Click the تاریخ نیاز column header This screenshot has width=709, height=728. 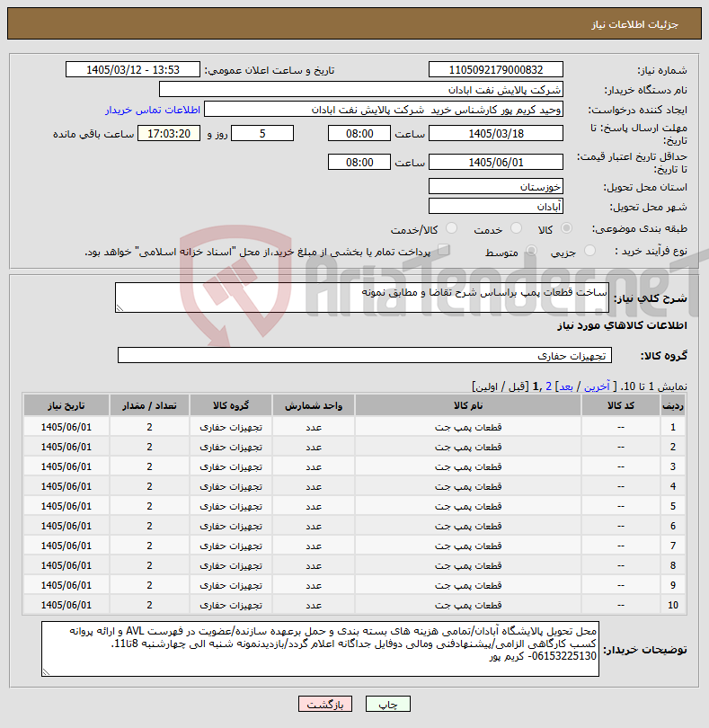(x=66, y=405)
